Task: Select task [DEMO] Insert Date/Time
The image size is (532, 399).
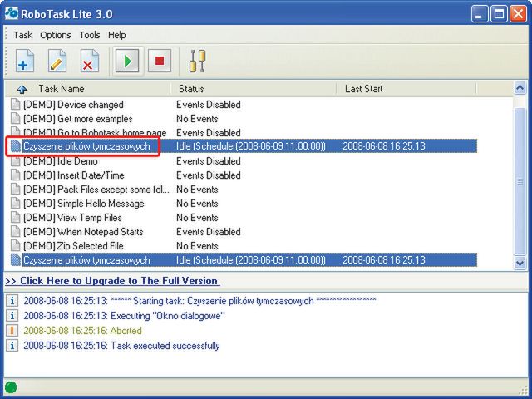Action: (x=74, y=175)
